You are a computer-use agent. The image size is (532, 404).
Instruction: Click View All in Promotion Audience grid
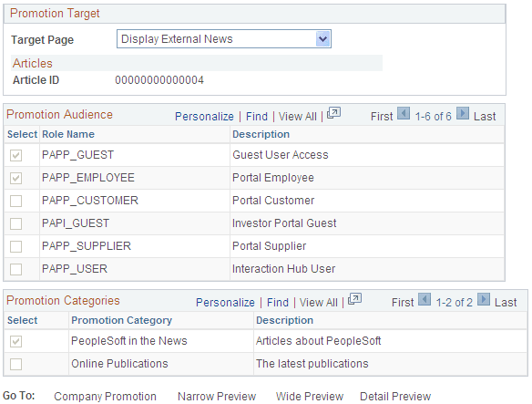298,117
